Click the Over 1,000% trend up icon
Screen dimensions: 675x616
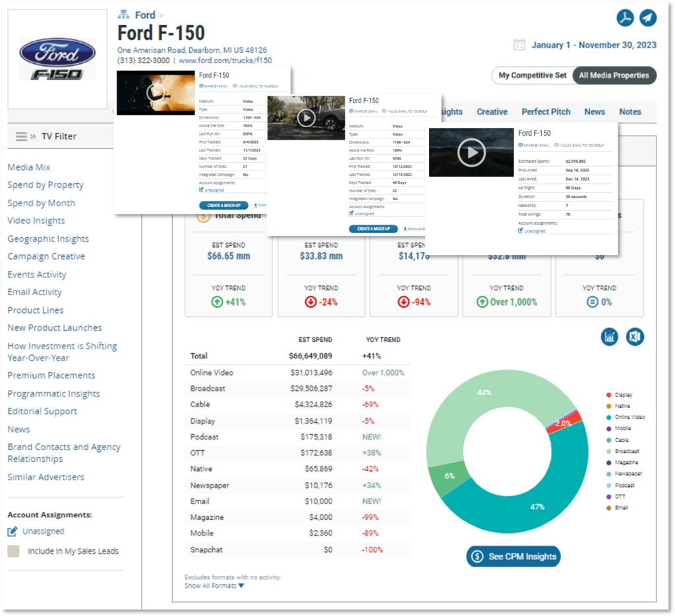(x=482, y=302)
